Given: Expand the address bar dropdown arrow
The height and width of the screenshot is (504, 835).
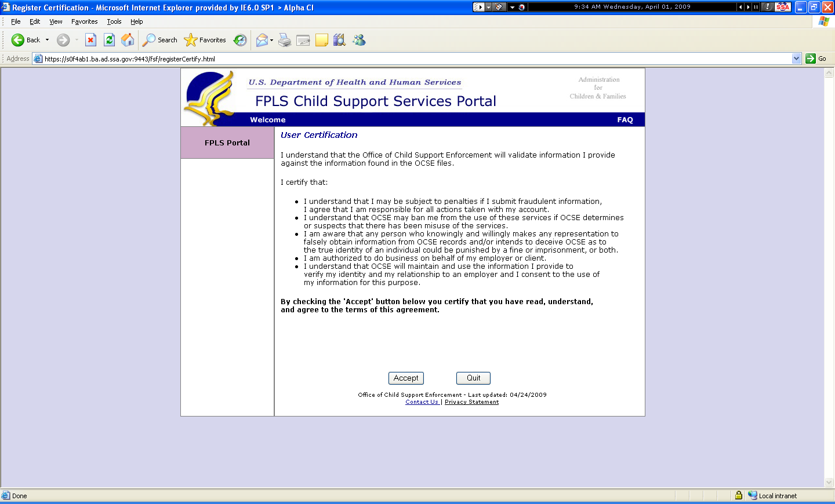Looking at the screenshot, I should click(796, 59).
